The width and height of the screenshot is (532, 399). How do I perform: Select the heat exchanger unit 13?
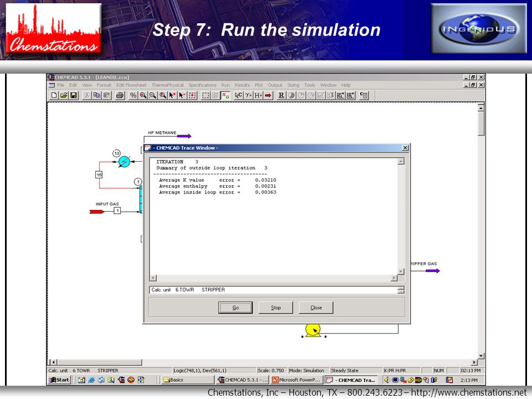tap(124, 161)
